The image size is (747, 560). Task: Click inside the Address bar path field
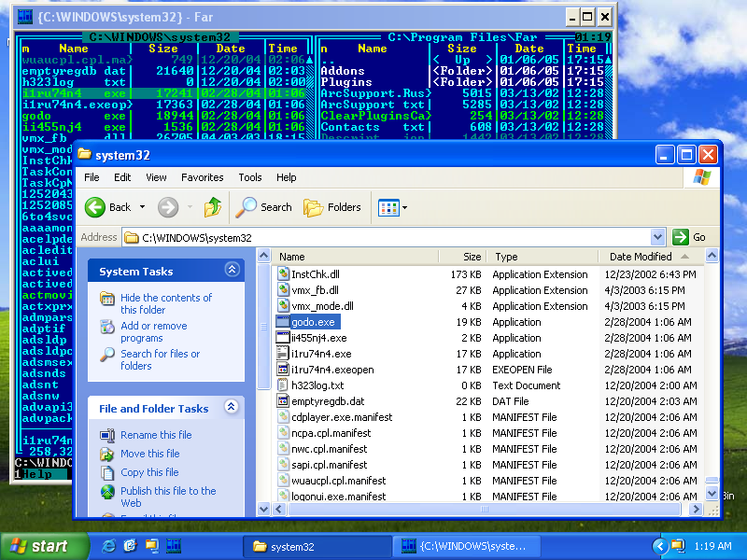(386, 237)
